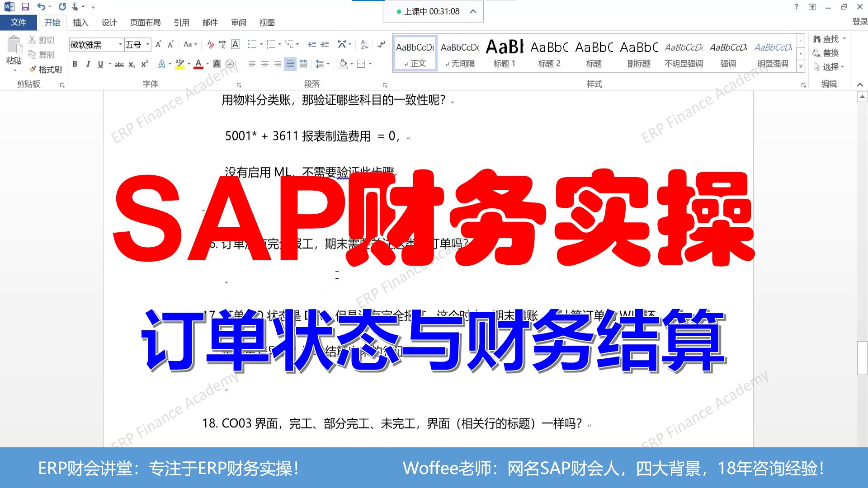The image size is (868, 488).
Task: Center align the paragraph
Action: pyautogui.click(x=265, y=64)
